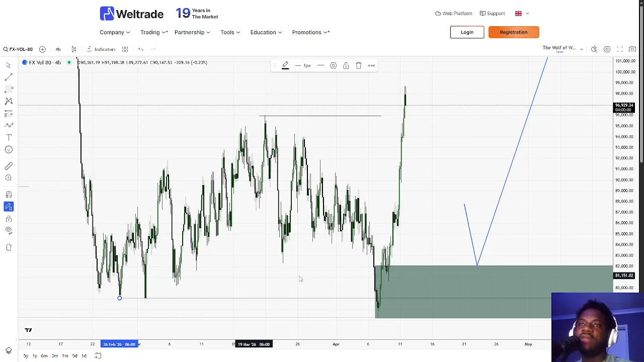Toggle magnet mode for drawings

tap(9, 195)
